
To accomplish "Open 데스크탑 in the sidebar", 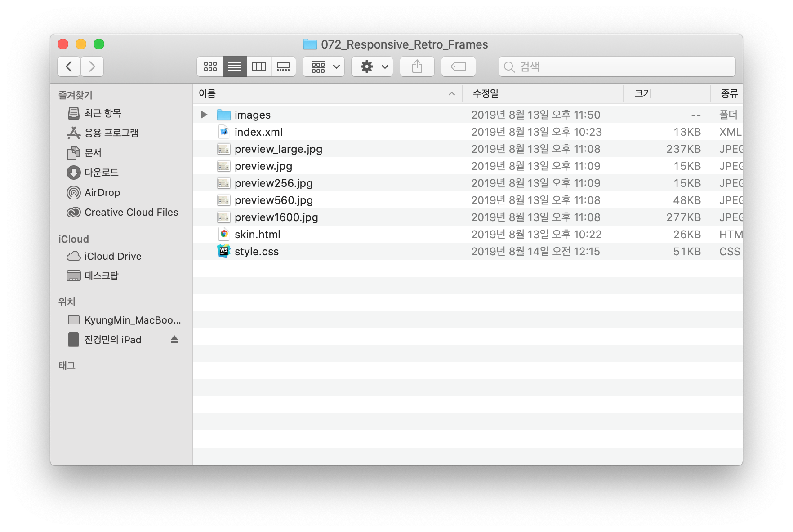I will click(121, 276).
